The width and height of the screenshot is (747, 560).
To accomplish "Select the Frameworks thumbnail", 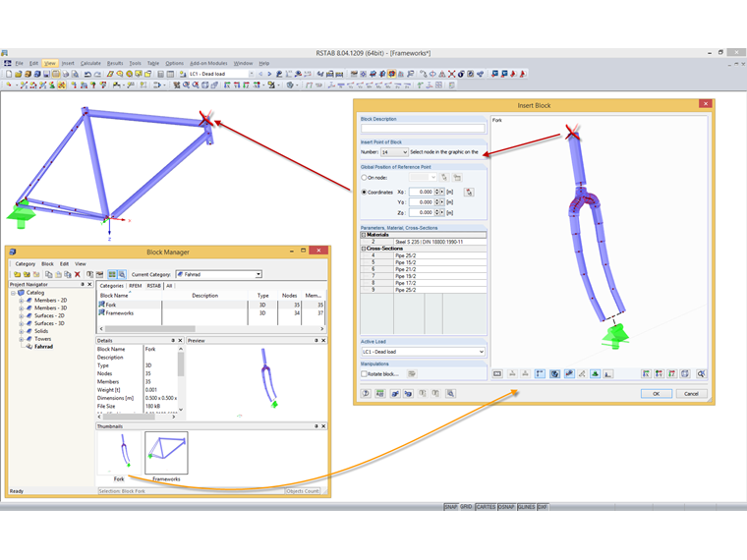I will pyautogui.click(x=166, y=453).
